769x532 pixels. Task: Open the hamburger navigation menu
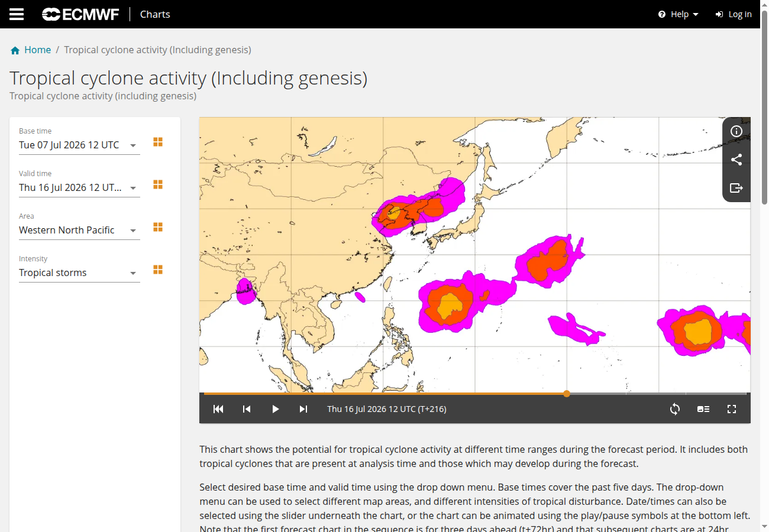tap(17, 14)
